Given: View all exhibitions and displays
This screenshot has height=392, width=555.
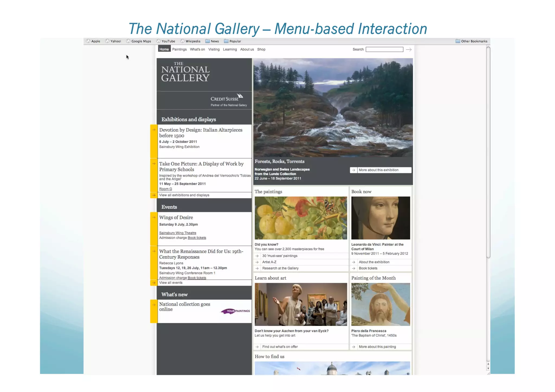Looking at the screenshot, I should tap(184, 195).
